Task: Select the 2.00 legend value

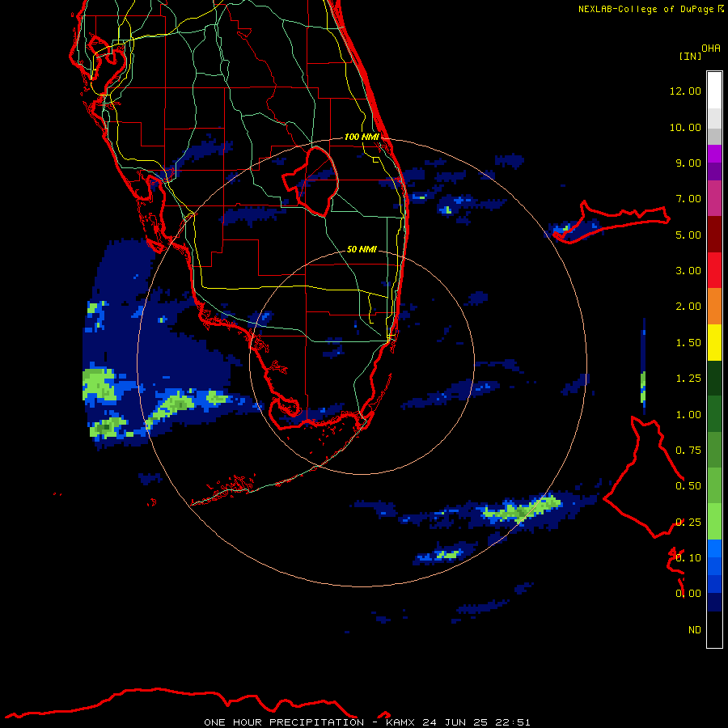Action: (x=688, y=307)
